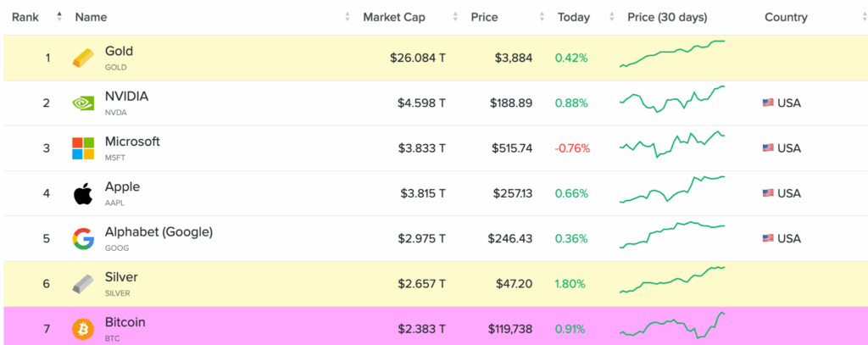
Task: Click the Gold bar icon
Action: (83, 58)
